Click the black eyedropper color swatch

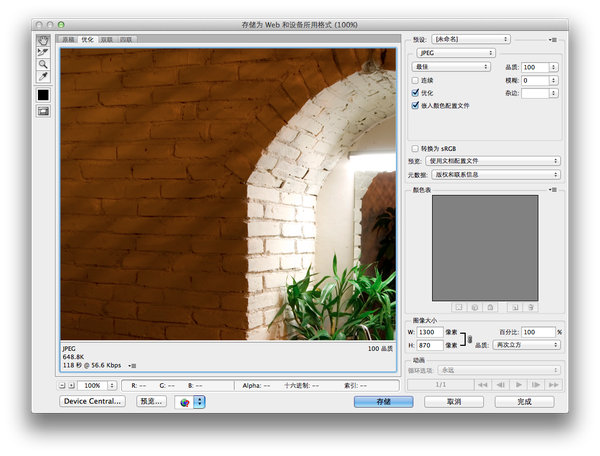tap(43, 95)
